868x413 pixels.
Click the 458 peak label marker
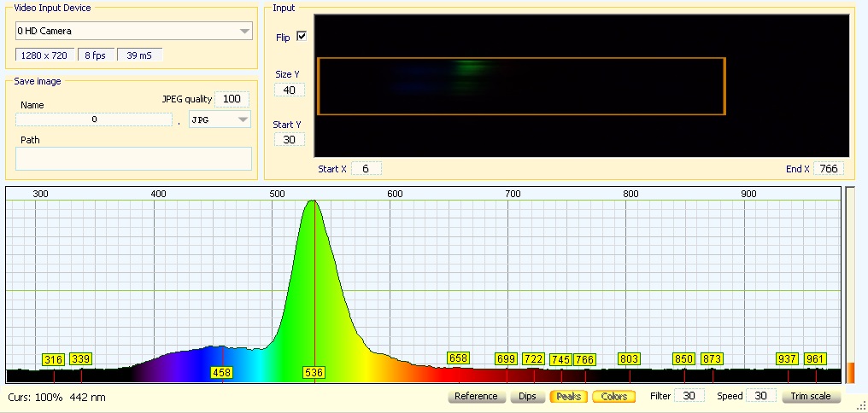coord(222,373)
